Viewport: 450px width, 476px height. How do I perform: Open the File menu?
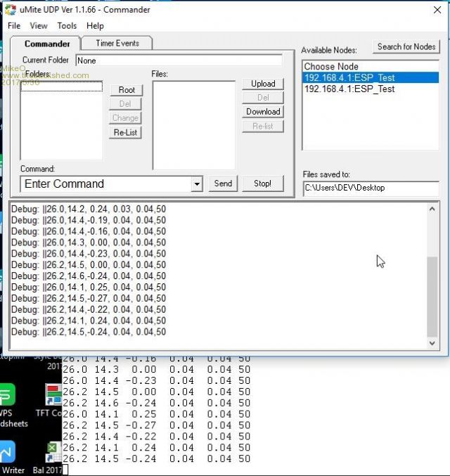pos(14,26)
